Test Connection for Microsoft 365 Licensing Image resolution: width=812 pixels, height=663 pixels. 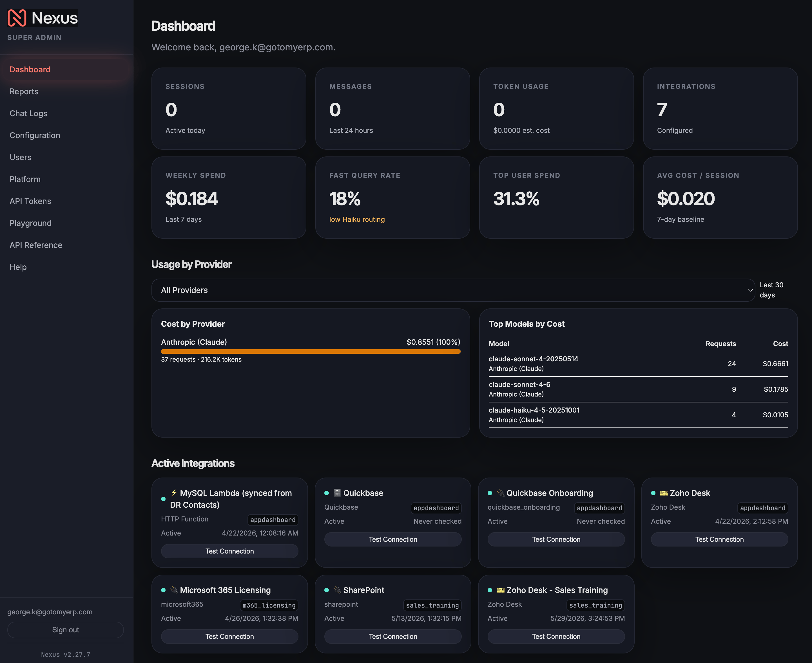point(230,636)
